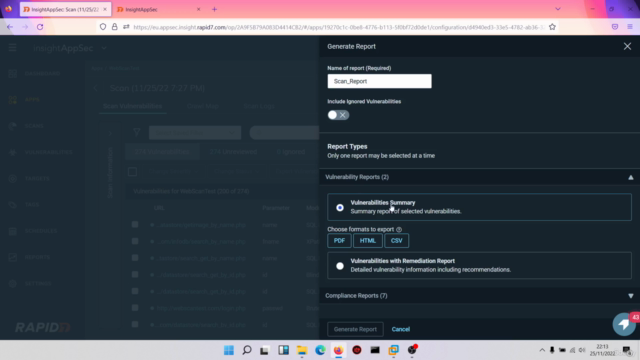
Task: Go to Tags in sidebar
Action: (32, 204)
